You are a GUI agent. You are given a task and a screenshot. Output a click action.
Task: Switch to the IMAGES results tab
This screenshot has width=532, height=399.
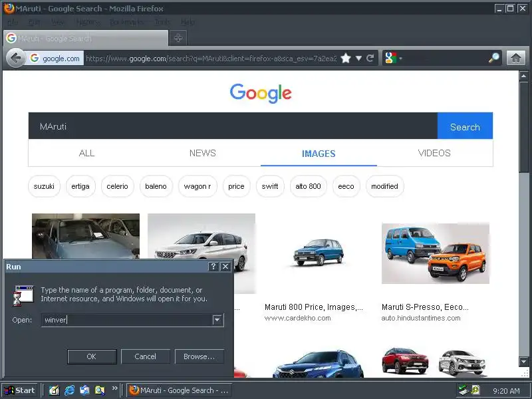click(x=319, y=154)
